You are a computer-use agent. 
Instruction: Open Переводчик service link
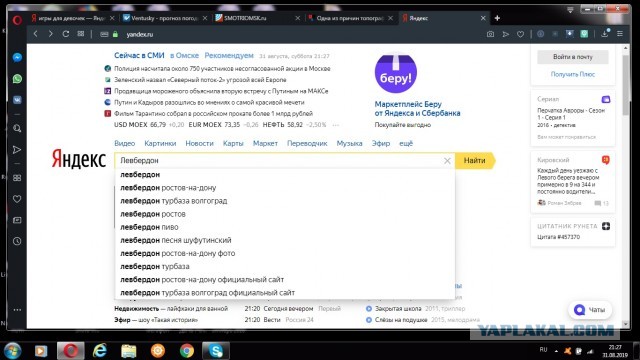click(x=307, y=143)
